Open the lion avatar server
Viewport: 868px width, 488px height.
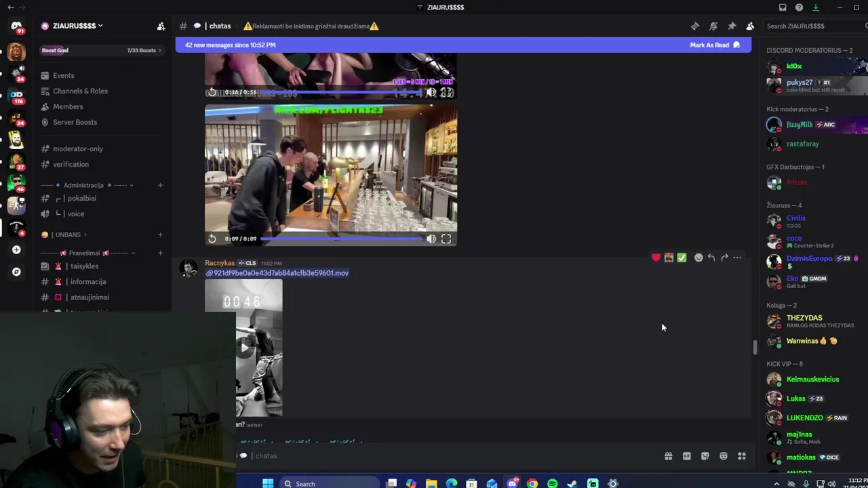click(x=16, y=52)
